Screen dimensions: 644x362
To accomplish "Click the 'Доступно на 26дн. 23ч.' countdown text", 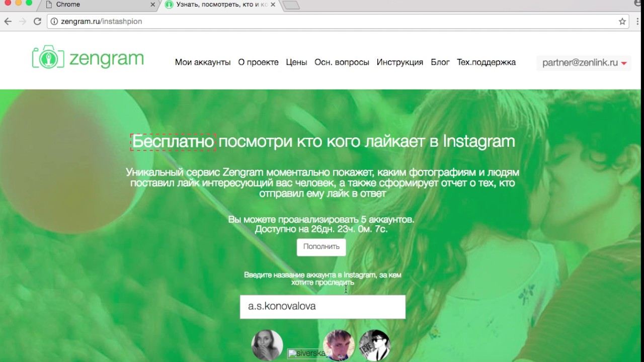I will (x=321, y=229).
